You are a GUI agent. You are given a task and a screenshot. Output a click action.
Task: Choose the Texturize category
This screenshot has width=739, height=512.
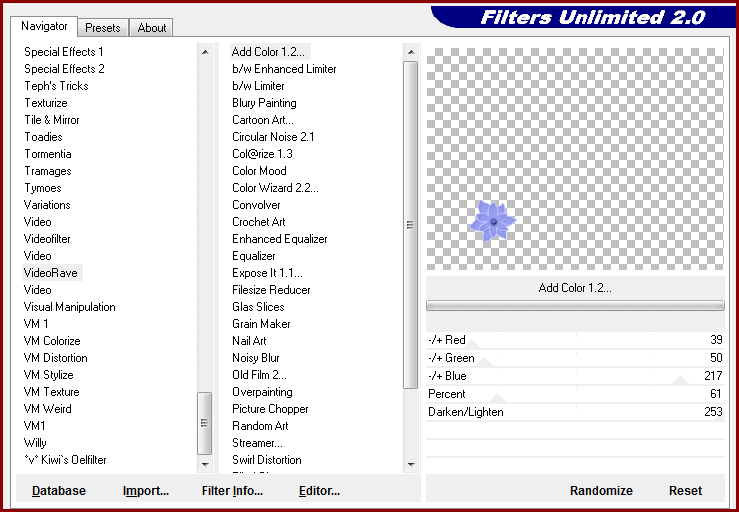[46, 103]
